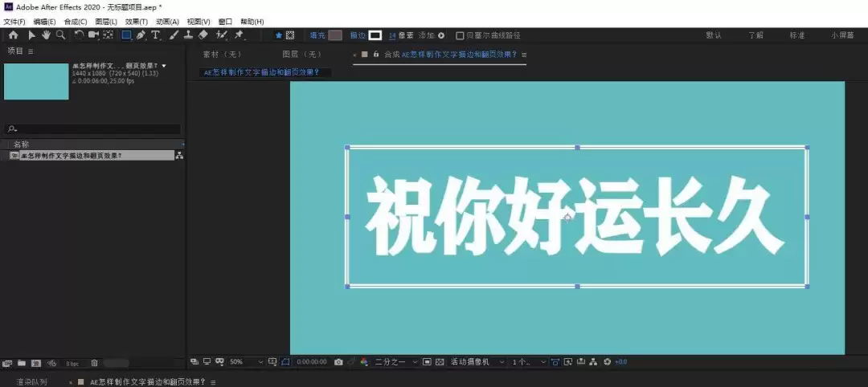The width and height of the screenshot is (868, 387).
Task: Enable the 贝塞尔曲线路径 checkbox
Action: pyautogui.click(x=460, y=35)
